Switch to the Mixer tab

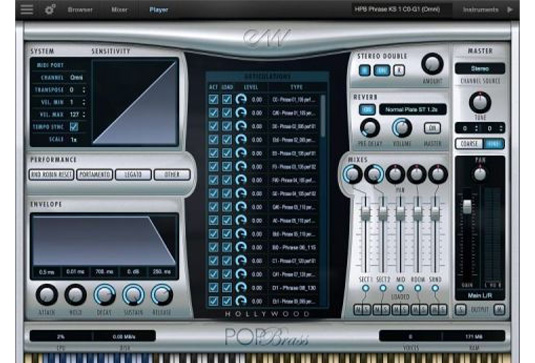(x=119, y=10)
